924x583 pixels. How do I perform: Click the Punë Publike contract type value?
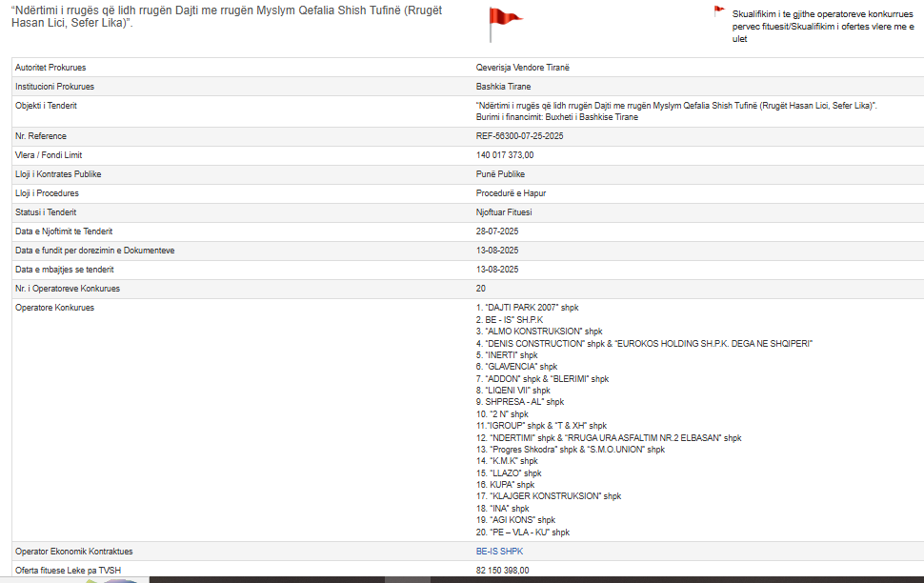click(x=500, y=174)
